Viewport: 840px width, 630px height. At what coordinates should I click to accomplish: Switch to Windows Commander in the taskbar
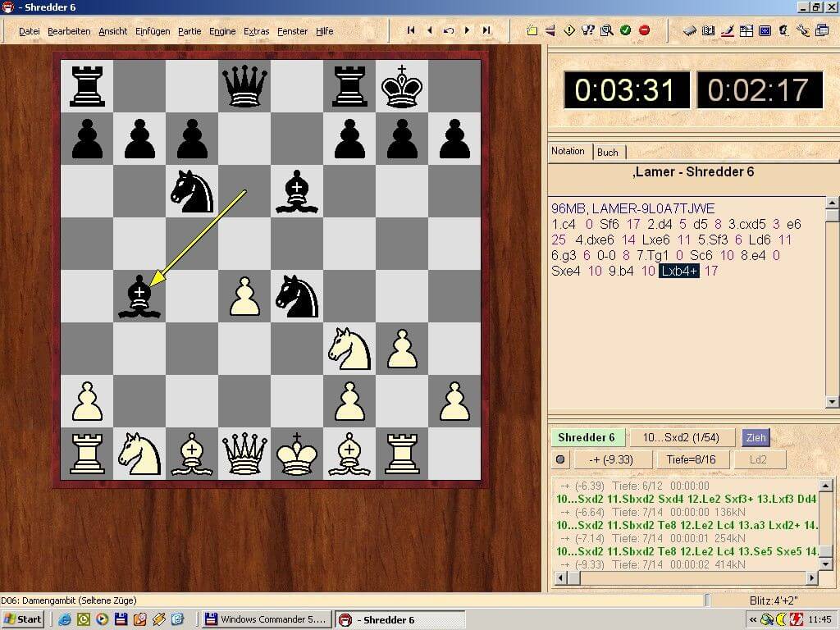click(267, 619)
